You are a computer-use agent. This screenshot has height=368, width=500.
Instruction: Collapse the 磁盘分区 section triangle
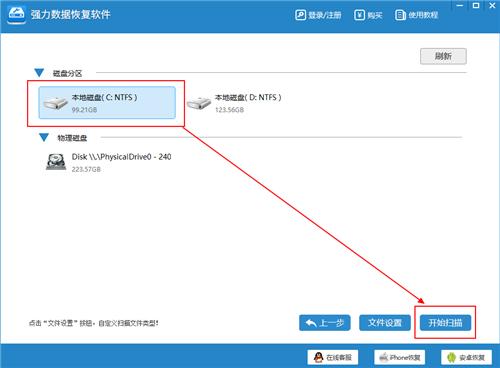pos(39,72)
